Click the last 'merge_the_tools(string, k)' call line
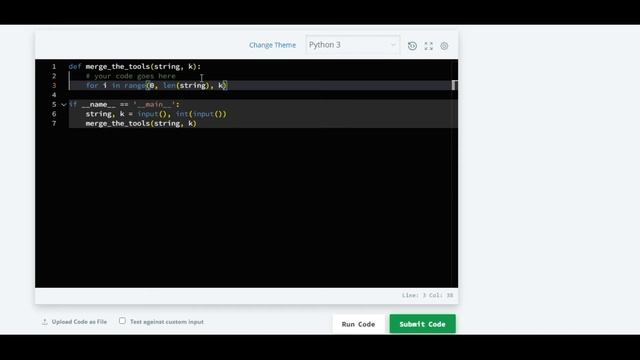Screen dimensions: 640x360 point(141,123)
